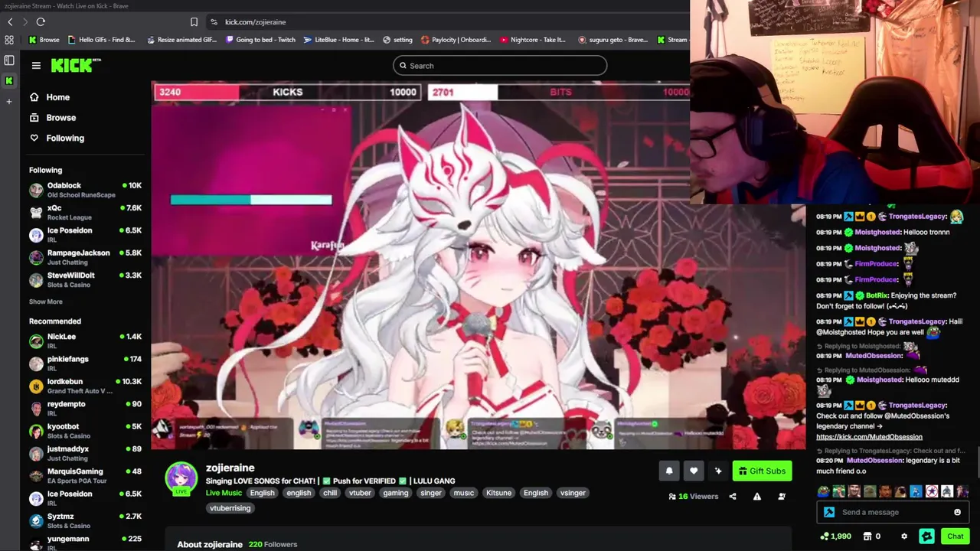Go to Home in sidebar
Viewport: 980px width, 551px height.
point(50,97)
